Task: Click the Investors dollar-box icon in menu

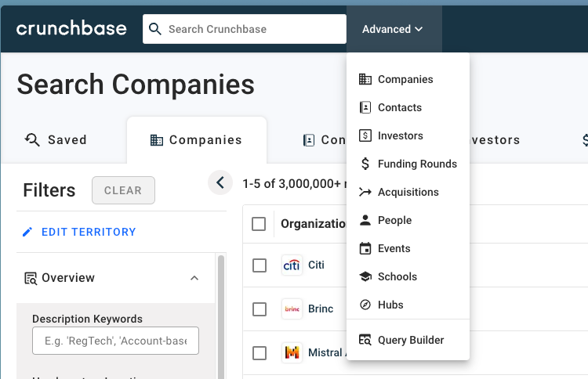Action: click(x=365, y=135)
